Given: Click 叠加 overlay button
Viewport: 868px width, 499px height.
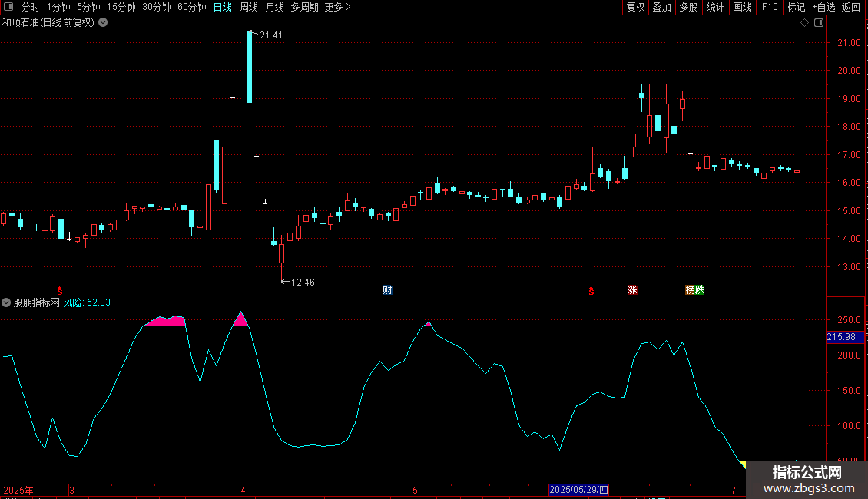Looking at the screenshot, I should 662,7.
